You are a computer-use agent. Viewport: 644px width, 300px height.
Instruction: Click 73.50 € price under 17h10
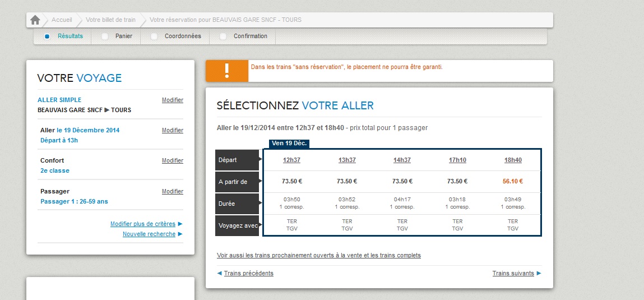click(457, 181)
